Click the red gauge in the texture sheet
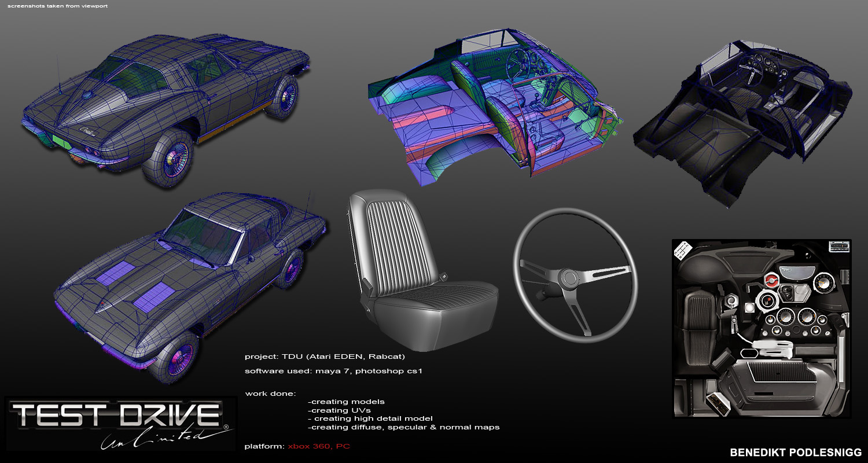The image size is (868, 463). (770, 282)
